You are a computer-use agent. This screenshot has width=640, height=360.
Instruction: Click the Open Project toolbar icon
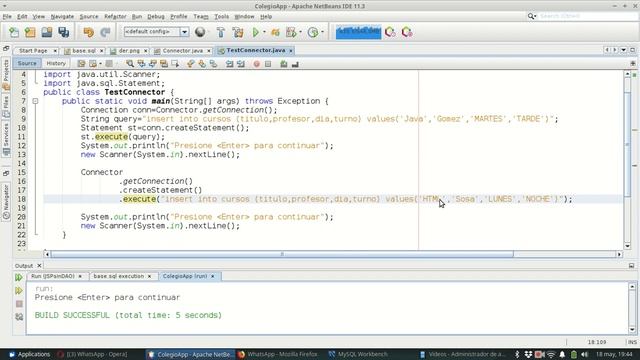(47, 32)
